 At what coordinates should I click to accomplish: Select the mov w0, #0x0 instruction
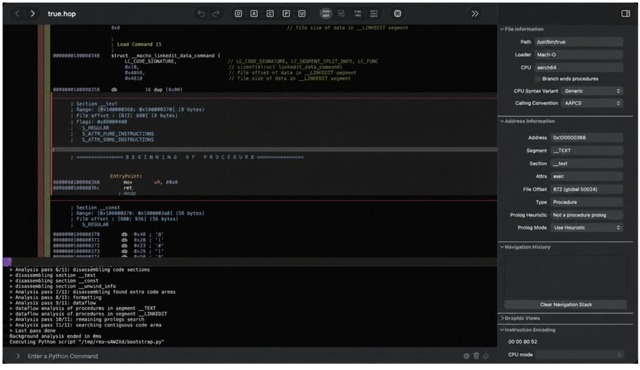[x=150, y=182]
